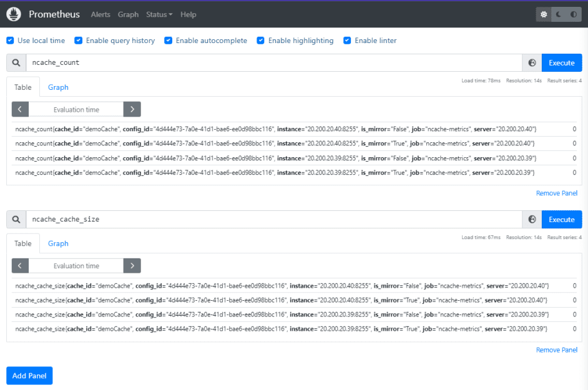The height and width of the screenshot is (390, 588).
Task: Select Table tab in ncache_cache_size panel
Action: tap(23, 243)
